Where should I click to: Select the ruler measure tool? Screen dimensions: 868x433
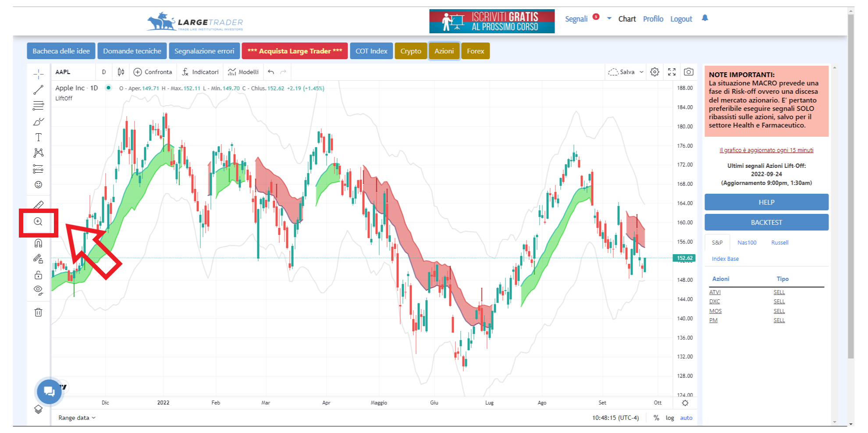point(39,205)
